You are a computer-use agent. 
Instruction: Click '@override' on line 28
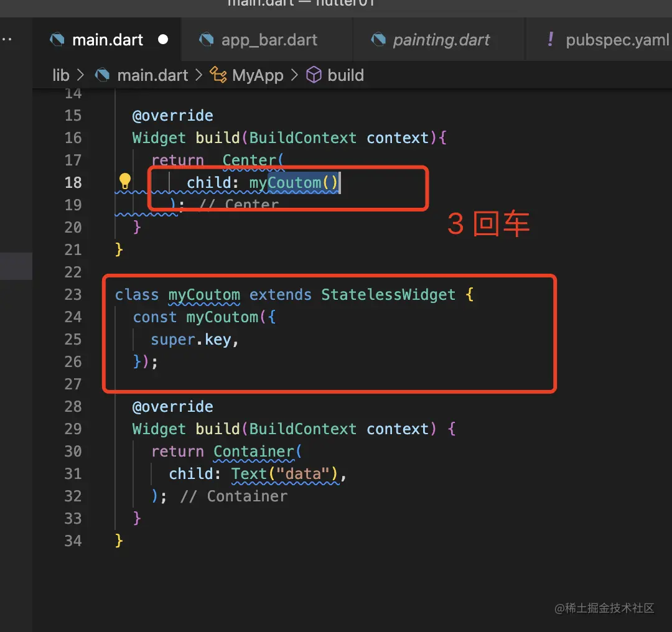(173, 407)
